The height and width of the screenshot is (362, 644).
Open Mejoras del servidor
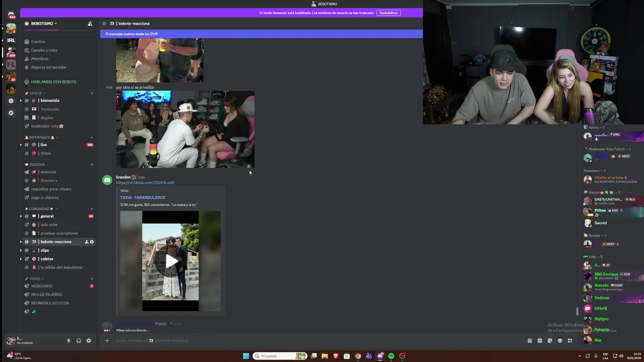pos(48,67)
